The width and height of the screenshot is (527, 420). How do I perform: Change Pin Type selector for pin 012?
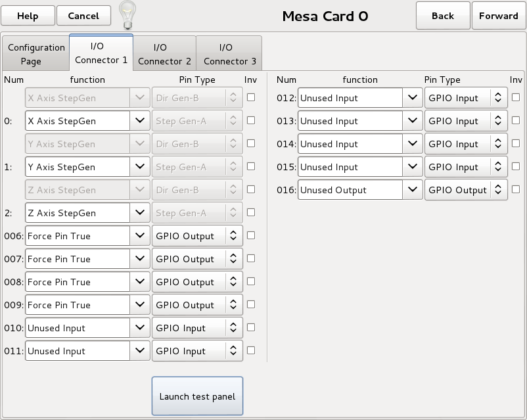point(466,98)
